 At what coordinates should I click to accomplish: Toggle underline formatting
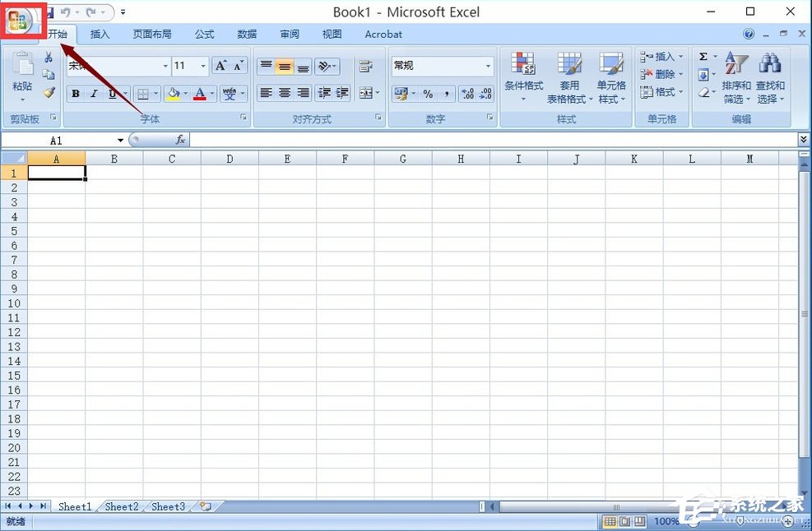coord(111,94)
